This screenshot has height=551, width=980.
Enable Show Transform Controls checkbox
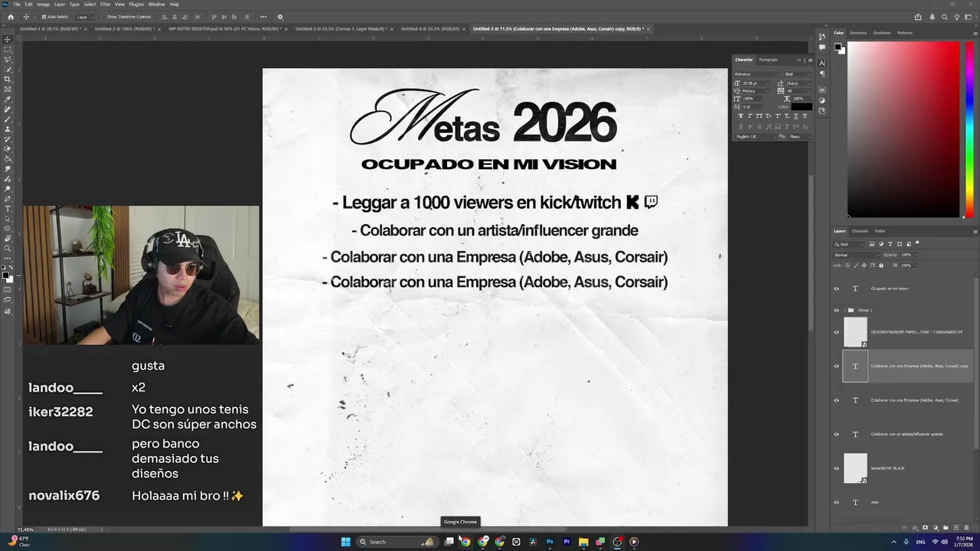103,17
